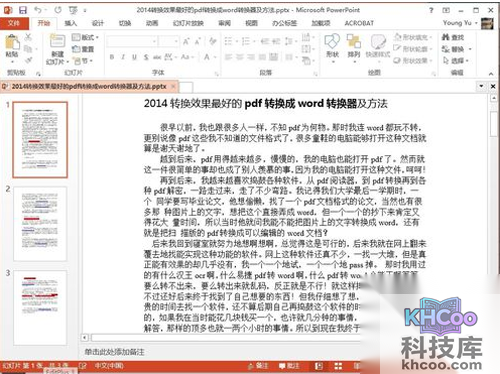The width and height of the screenshot is (500, 374).
Task: Open Change Case Aa dropdown
Action: (x=187, y=57)
